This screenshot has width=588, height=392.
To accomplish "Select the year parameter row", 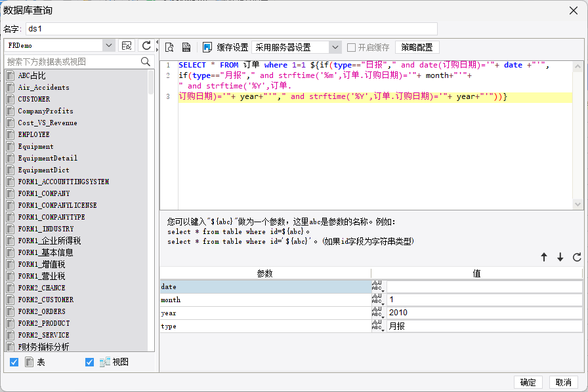I will coord(266,313).
